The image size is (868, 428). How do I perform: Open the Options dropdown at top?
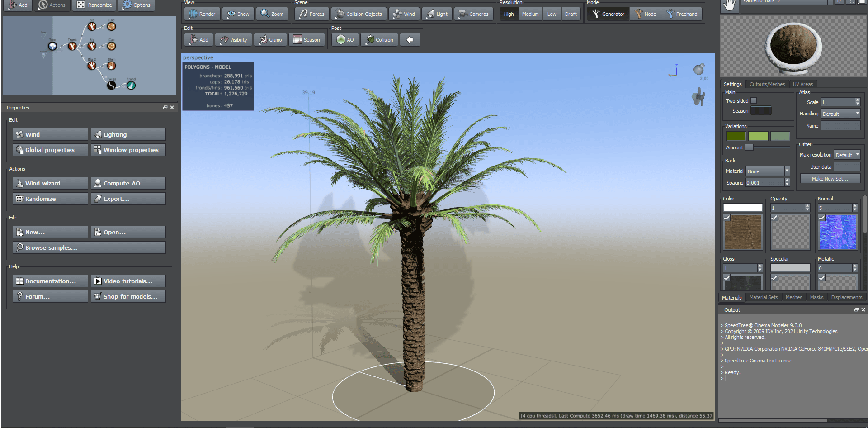(x=137, y=5)
